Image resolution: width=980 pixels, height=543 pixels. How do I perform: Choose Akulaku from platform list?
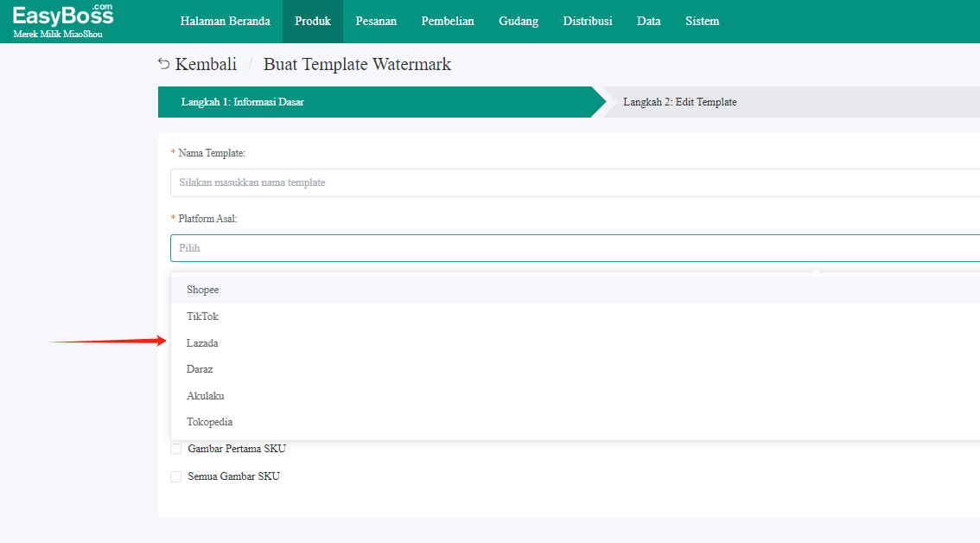pyautogui.click(x=575, y=396)
